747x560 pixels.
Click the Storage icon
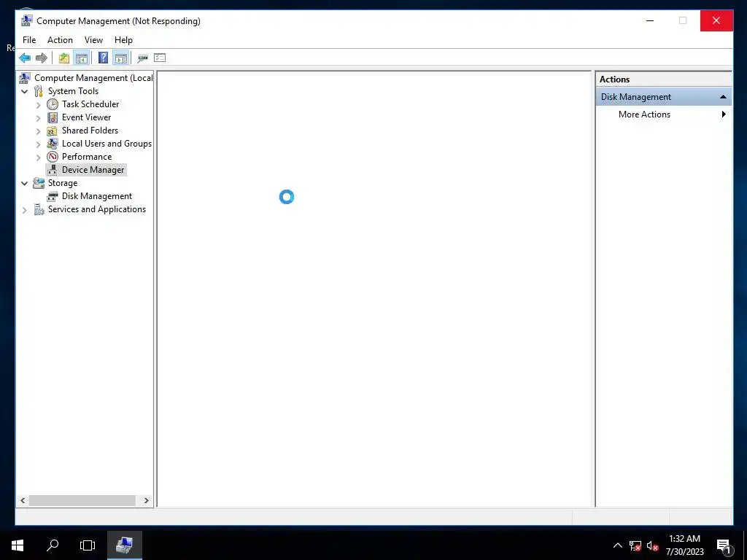tap(39, 183)
